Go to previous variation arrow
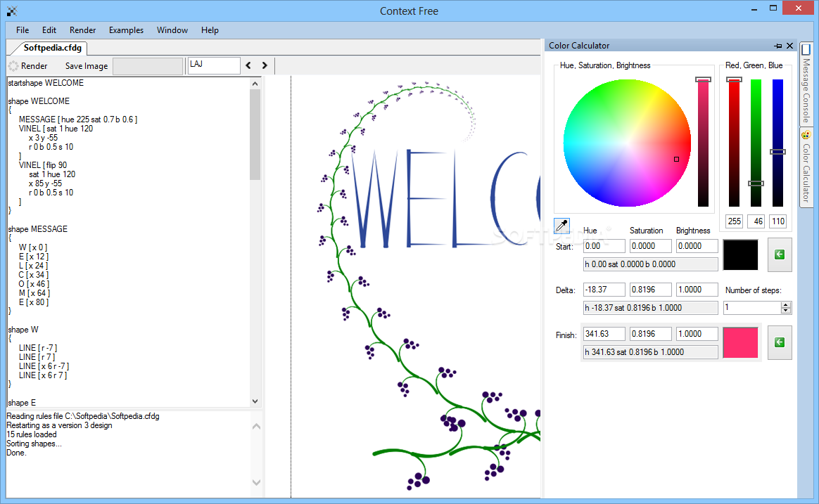Image resolution: width=819 pixels, height=504 pixels. click(x=248, y=66)
